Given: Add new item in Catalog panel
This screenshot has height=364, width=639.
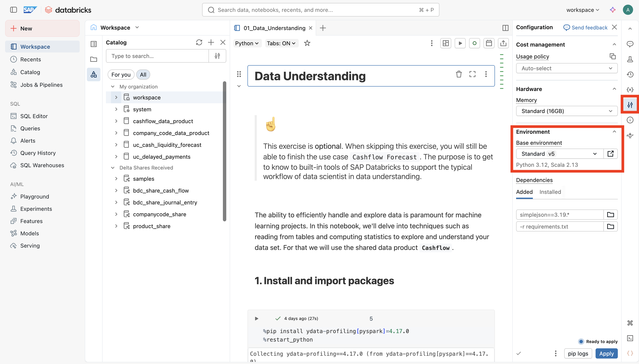Looking at the screenshot, I should [211, 43].
